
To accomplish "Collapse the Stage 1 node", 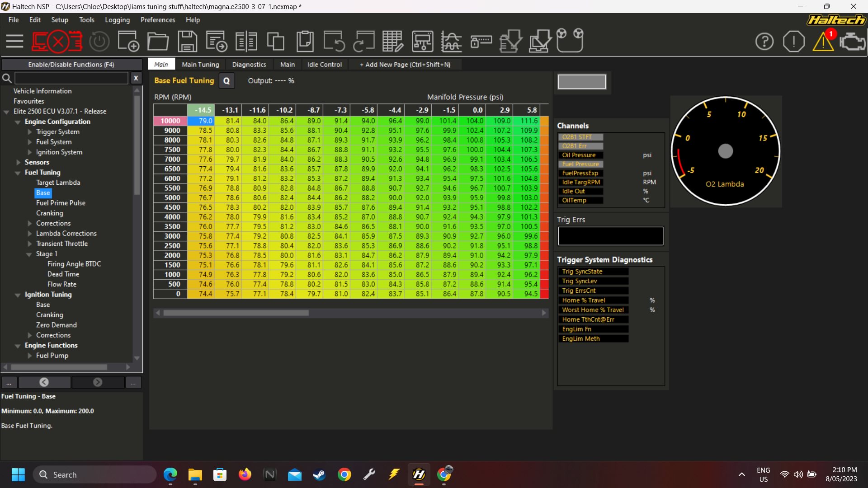I will pos(29,254).
